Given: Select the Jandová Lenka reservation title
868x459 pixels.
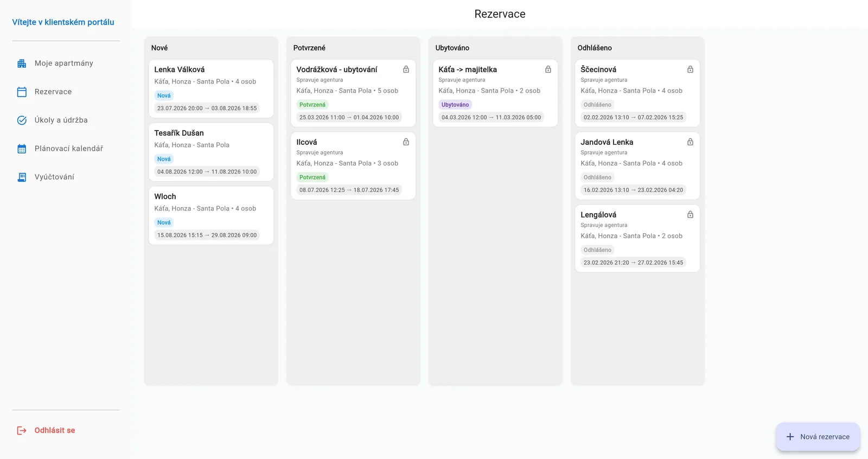Looking at the screenshot, I should 607,142.
